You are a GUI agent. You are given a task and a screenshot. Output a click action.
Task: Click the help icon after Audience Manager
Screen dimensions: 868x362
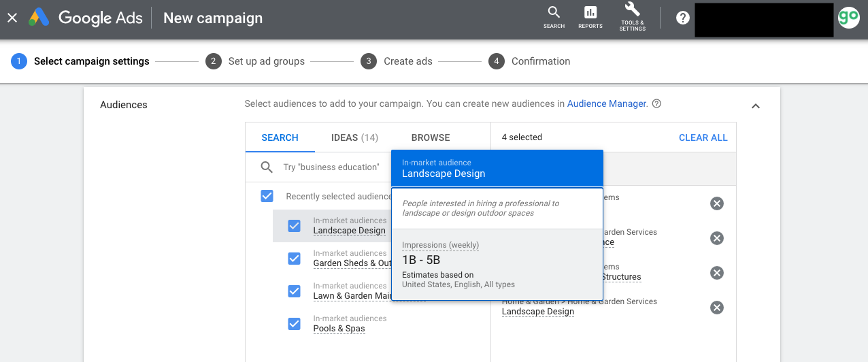point(656,104)
